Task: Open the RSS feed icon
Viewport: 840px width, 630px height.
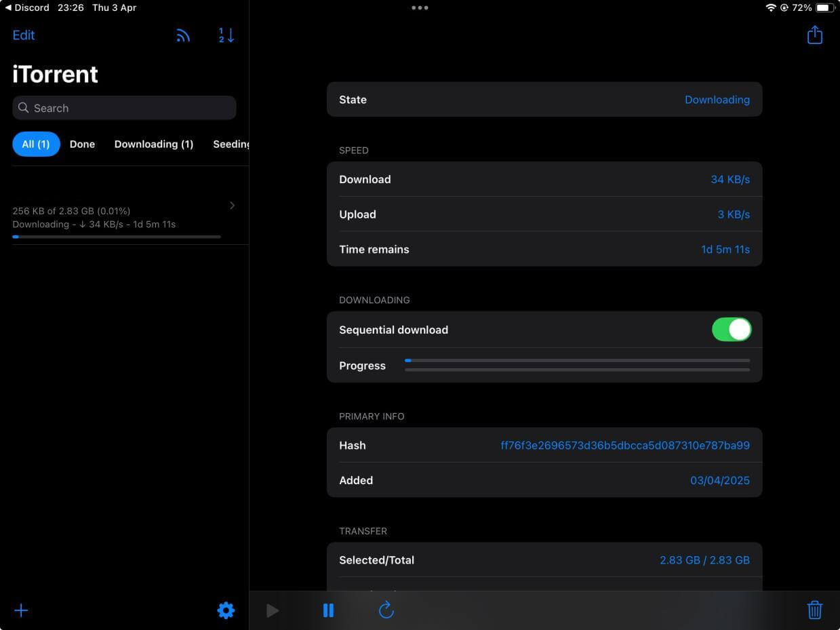Action: pos(183,36)
